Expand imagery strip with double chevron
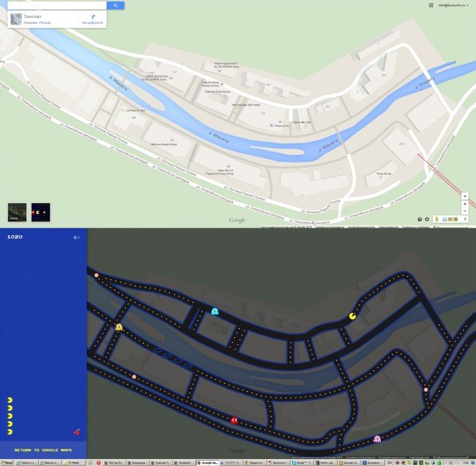The height and width of the screenshot is (466, 476). [464, 219]
